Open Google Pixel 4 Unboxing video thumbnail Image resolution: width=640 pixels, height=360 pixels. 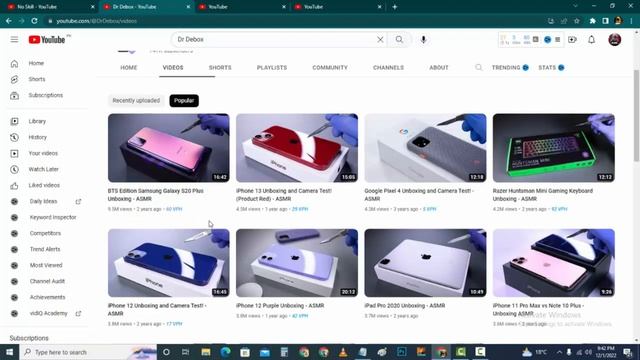click(x=425, y=148)
